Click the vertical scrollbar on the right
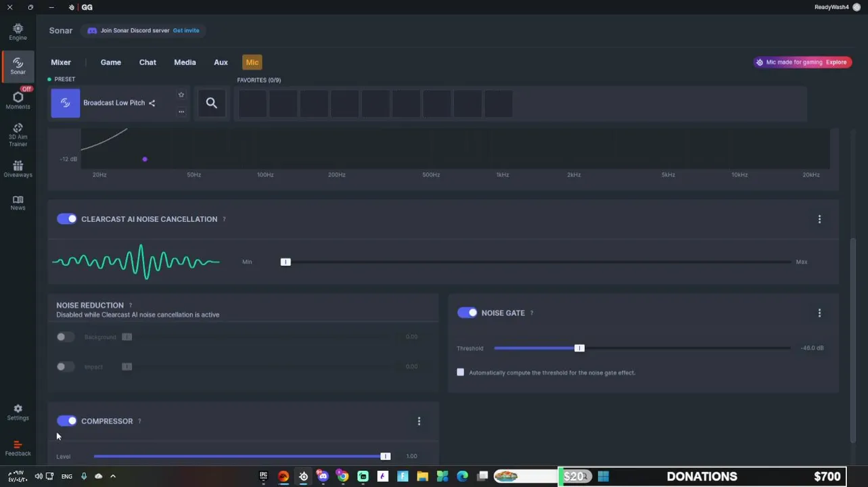Image resolution: width=868 pixels, height=487 pixels. tap(852, 340)
